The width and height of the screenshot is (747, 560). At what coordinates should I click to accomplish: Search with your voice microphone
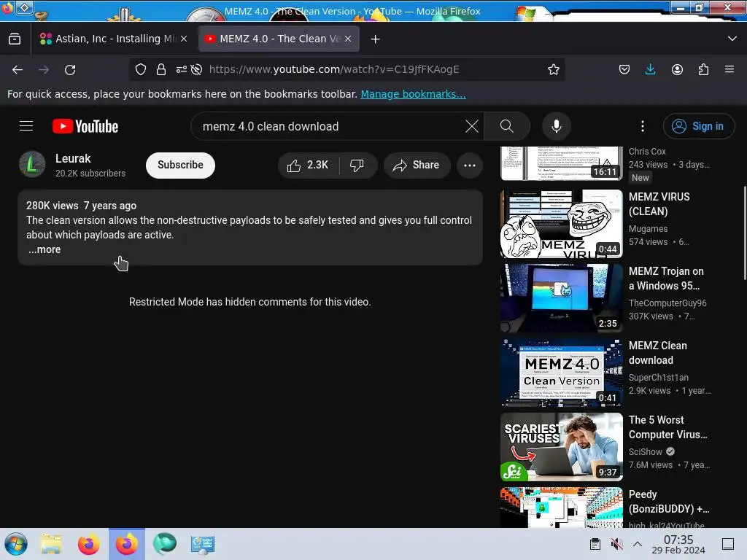coord(556,126)
